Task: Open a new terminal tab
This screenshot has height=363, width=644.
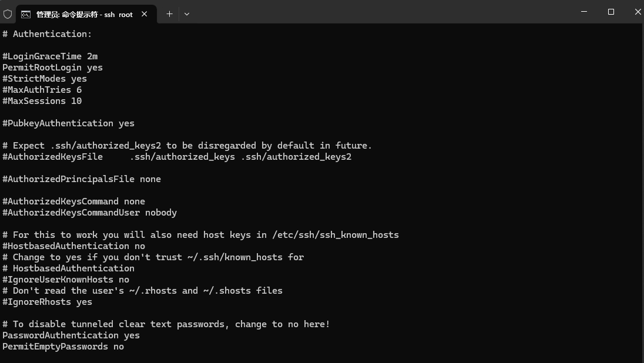Action: [169, 14]
